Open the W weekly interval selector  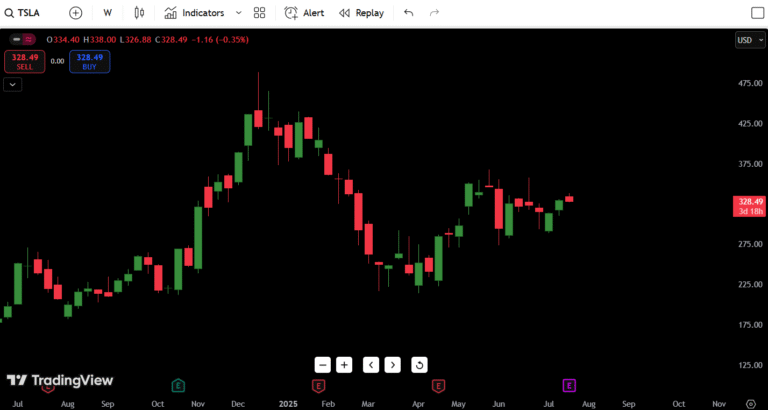click(x=107, y=13)
